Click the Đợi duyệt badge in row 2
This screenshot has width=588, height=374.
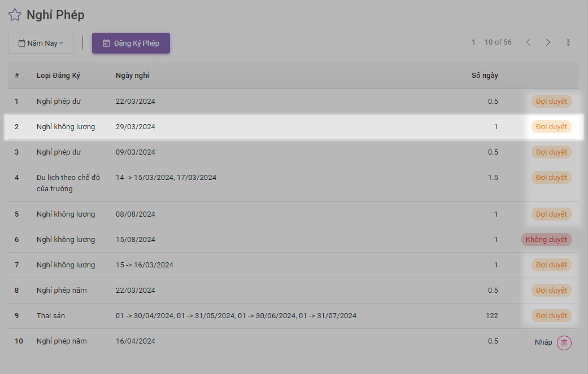(551, 127)
